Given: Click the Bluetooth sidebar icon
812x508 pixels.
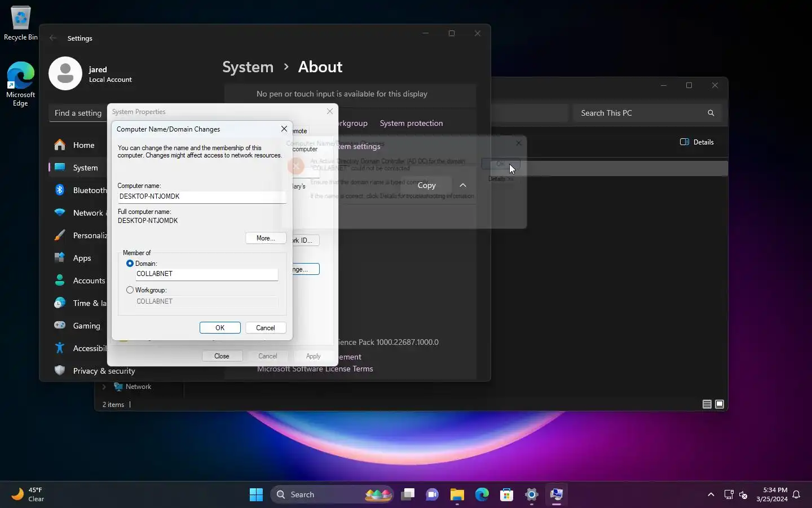Looking at the screenshot, I should point(60,190).
